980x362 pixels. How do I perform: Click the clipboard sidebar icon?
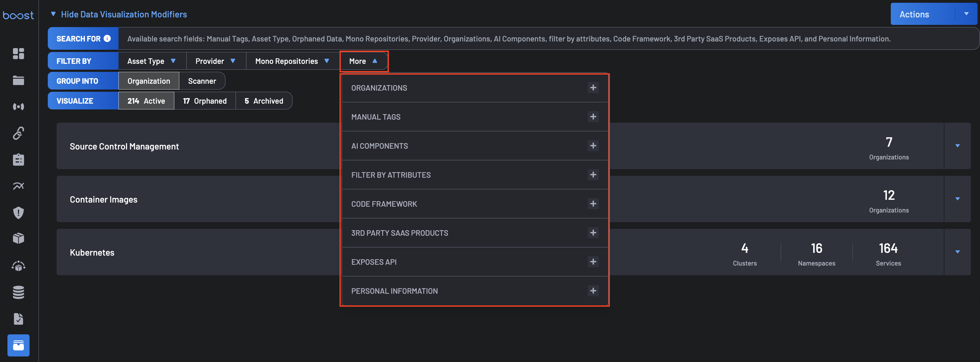[x=18, y=159]
